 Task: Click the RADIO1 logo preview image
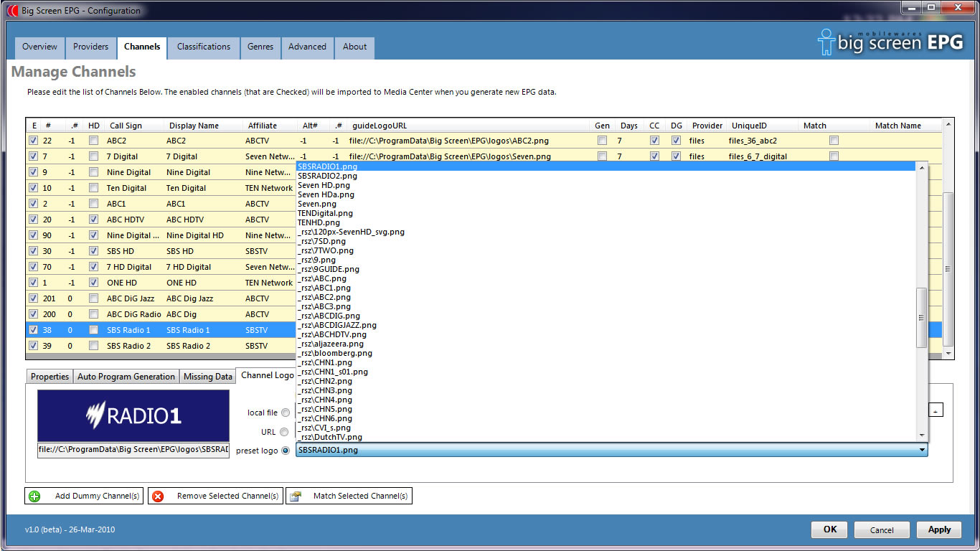pos(133,415)
